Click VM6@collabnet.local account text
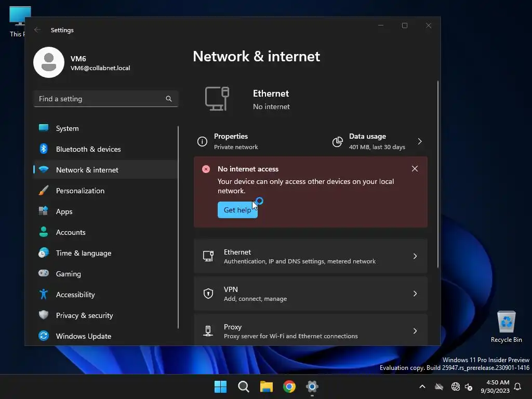The height and width of the screenshot is (399, 532). [100, 68]
